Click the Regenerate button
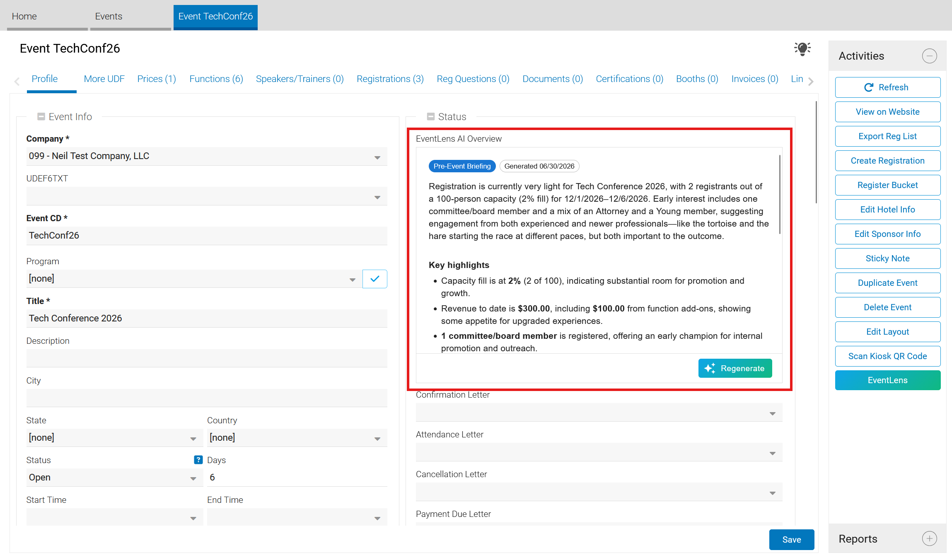 [735, 368]
